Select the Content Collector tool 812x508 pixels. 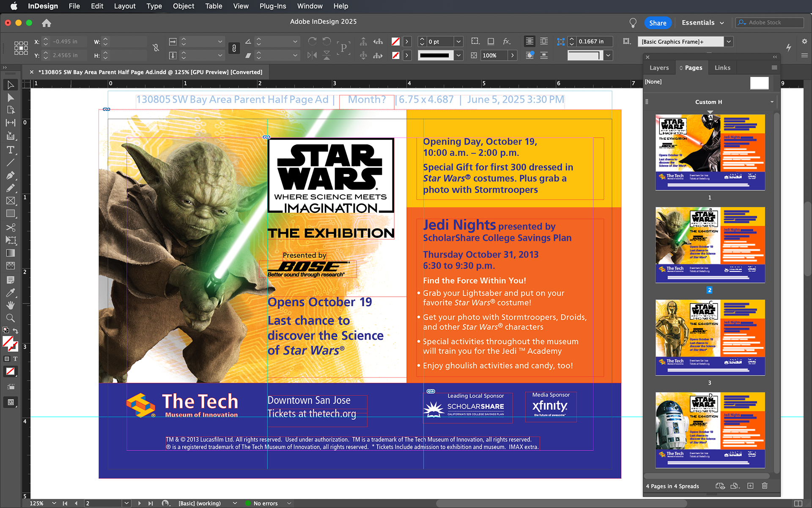pos(11,136)
